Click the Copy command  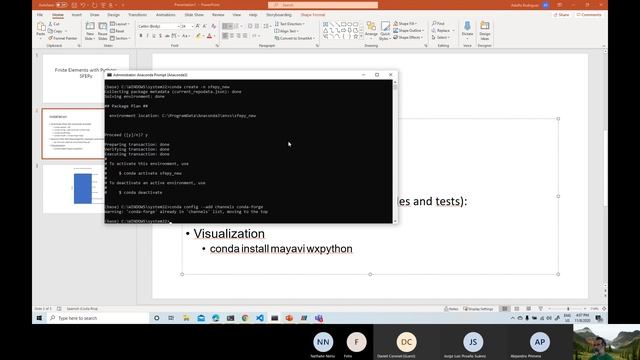click(56, 31)
